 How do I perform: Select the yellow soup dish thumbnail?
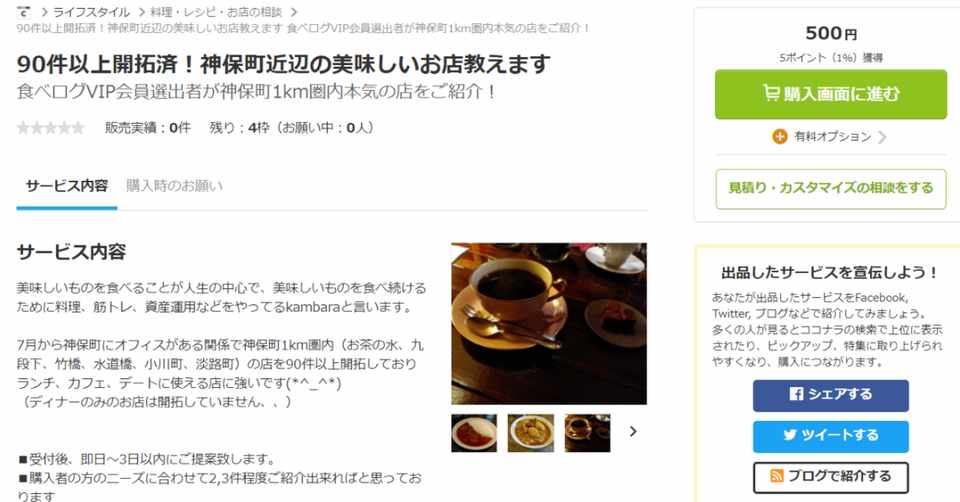tap(531, 433)
